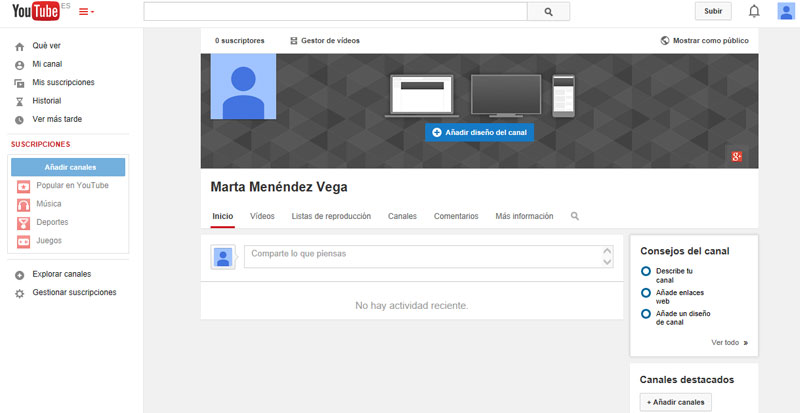This screenshot has width=800, height=413.
Task: Open the notifications bell
Action: pos(754,11)
